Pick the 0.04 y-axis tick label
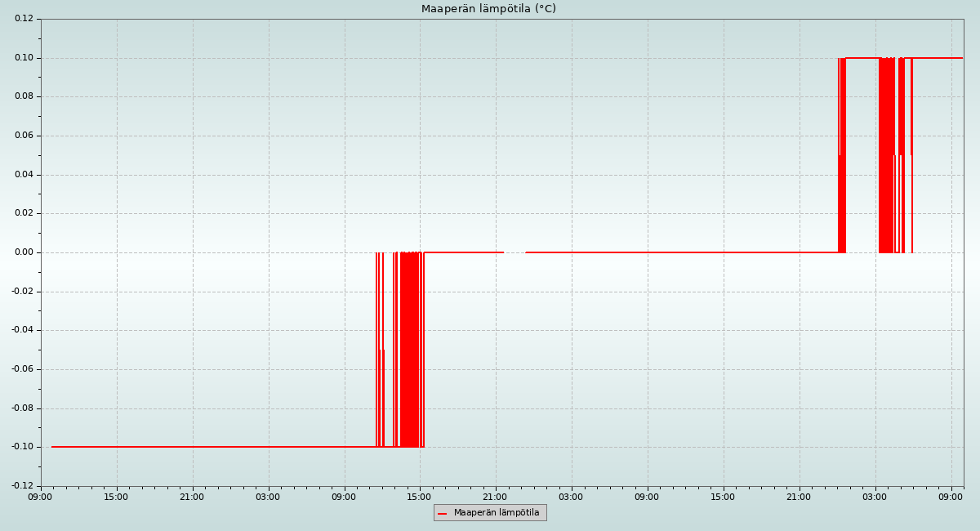Screen dimensions: 980x531 pyautogui.click(x=24, y=175)
